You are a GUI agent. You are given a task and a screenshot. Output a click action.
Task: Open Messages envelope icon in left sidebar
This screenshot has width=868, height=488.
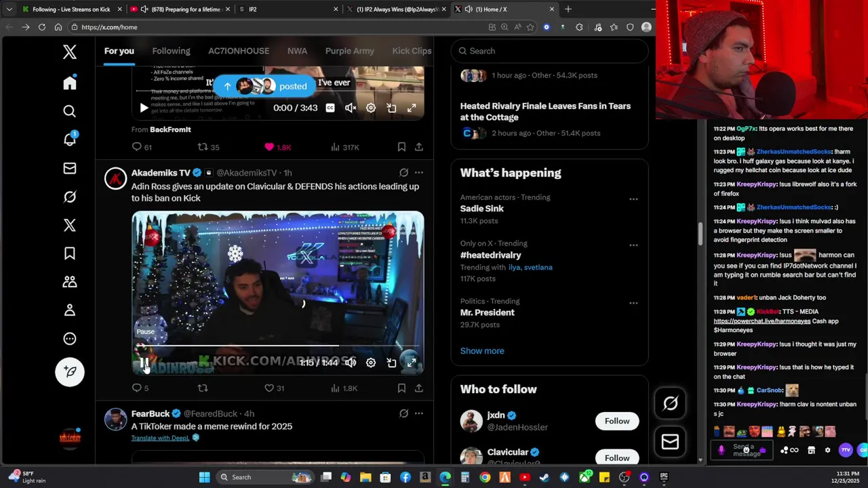coord(69,168)
